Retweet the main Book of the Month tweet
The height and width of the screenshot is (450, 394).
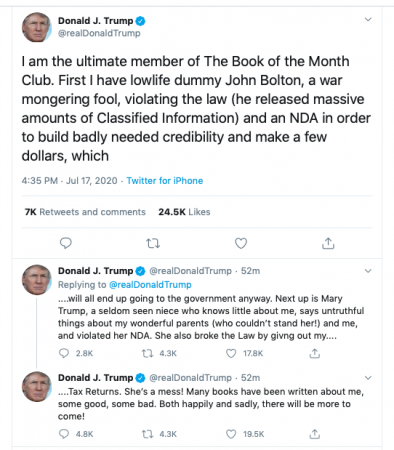pyautogui.click(x=153, y=244)
